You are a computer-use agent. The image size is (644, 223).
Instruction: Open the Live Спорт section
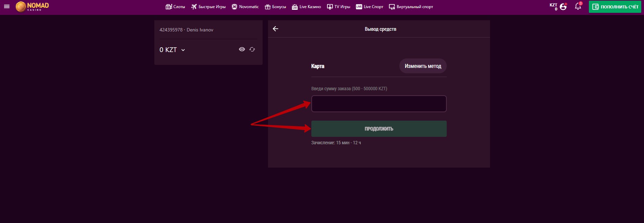(x=370, y=7)
